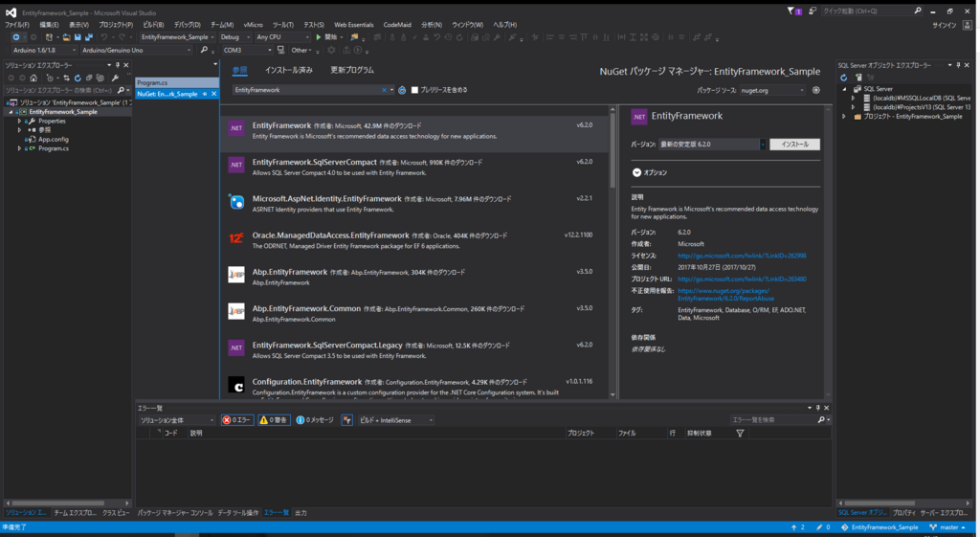Open the Debug configuration dropdown
980x537 pixels.
tap(235, 37)
